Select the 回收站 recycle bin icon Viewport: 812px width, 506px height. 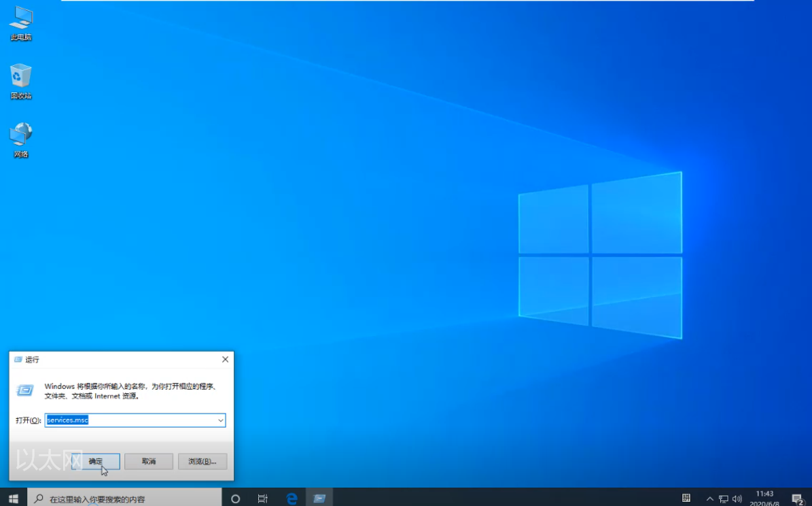21,82
